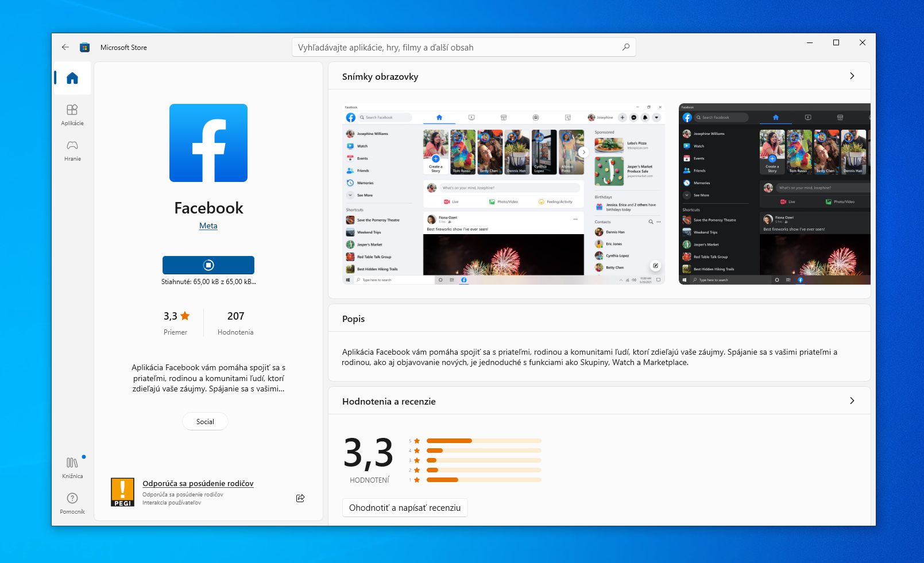Click the 'Interakcia používateľov' text

172,503
